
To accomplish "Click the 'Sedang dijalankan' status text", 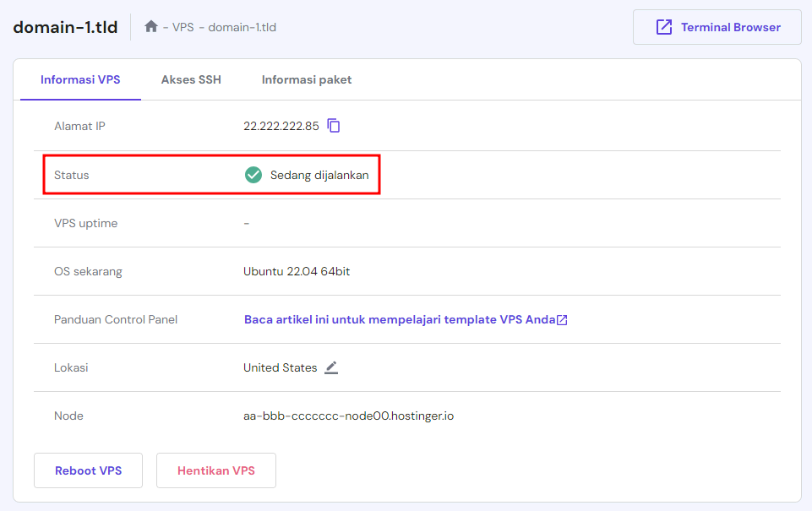I will (x=319, y=175).
